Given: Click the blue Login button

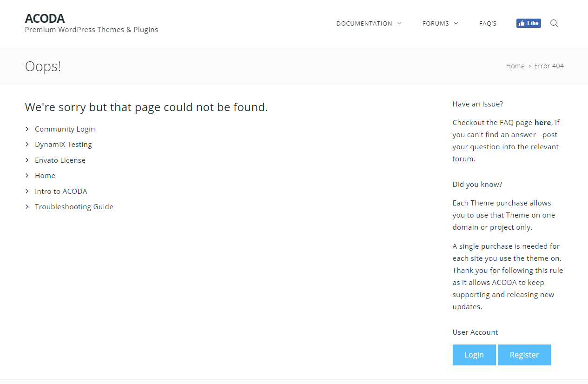Looking at the screenshot, I should pyautogui.click(x=474, y=355).
